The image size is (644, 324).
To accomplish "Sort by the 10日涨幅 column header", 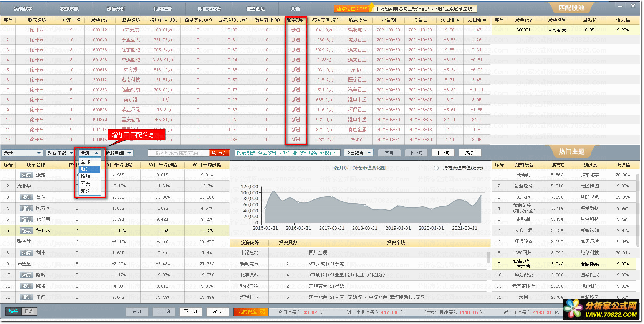I will pos(450,20).
